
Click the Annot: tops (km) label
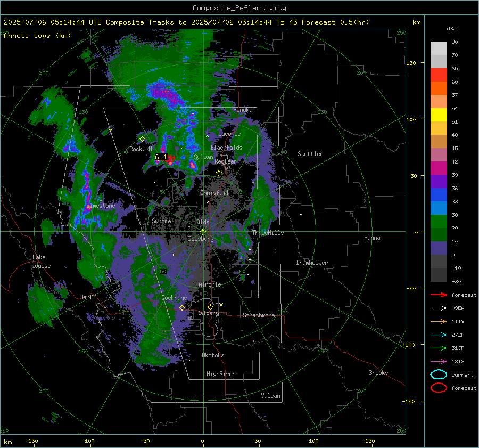37,36
